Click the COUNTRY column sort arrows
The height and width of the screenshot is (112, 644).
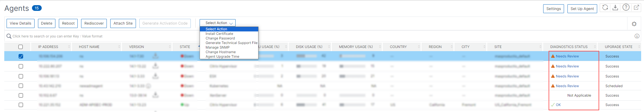click(x=419, y=47)
